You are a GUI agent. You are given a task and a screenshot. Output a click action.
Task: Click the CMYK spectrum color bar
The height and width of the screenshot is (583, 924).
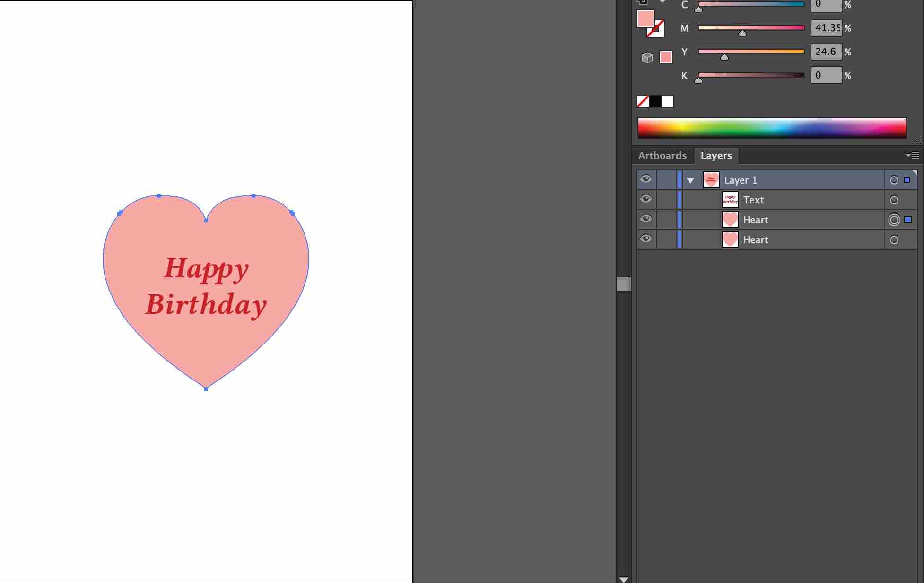(772, 128)
